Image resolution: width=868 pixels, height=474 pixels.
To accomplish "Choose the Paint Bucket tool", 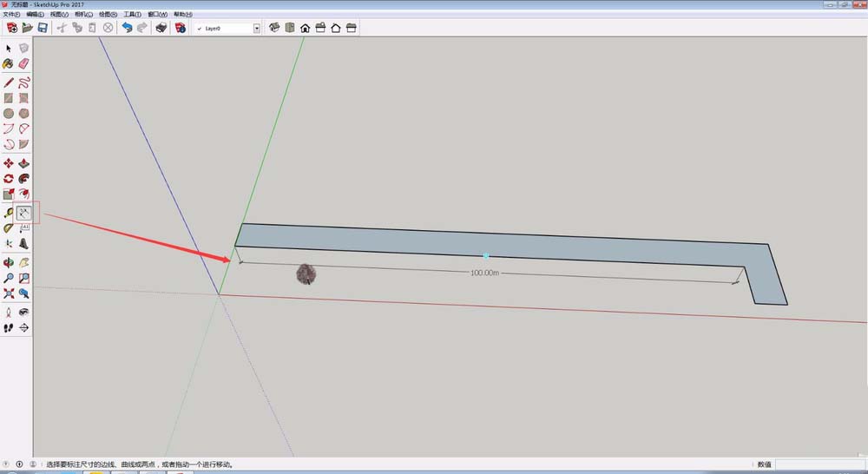I will [9, 64].
